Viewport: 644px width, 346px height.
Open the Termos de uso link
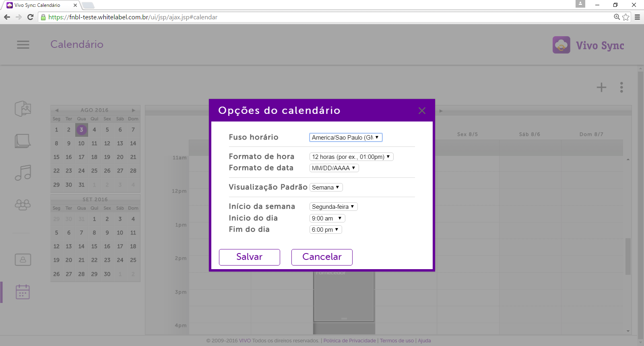coord(397,341)
